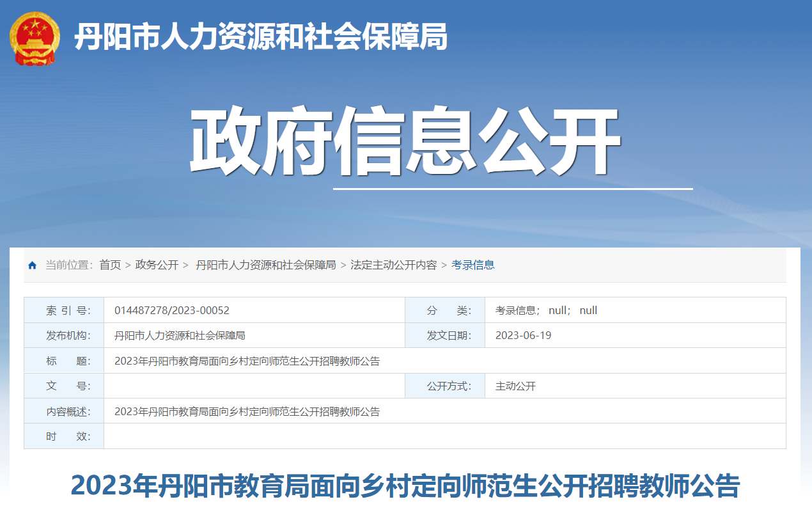812x513 pixels.
Task: Click the 索引号 label cell
Action: 64,310
